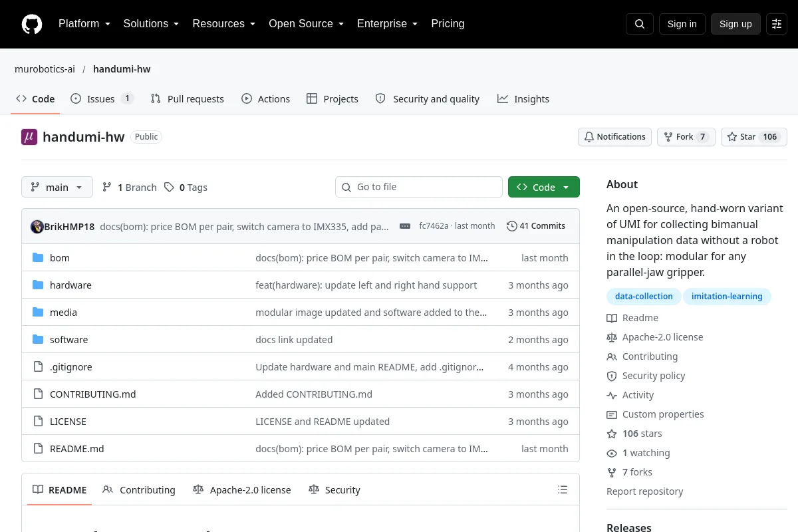Open Custom properties link
798x532 pixels.
coord(655,415)
